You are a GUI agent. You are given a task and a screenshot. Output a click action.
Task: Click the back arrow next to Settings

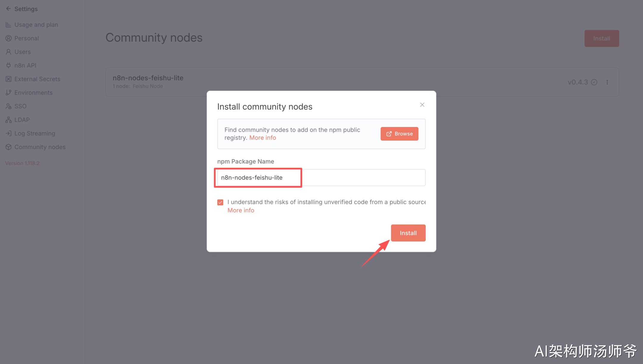pos(8,9)
